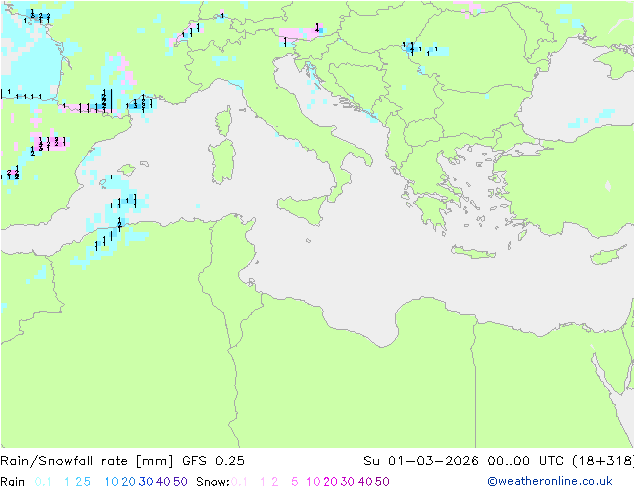Pick the Snow legend 20 value
This screenshot has height=490, width=634.
330,482
